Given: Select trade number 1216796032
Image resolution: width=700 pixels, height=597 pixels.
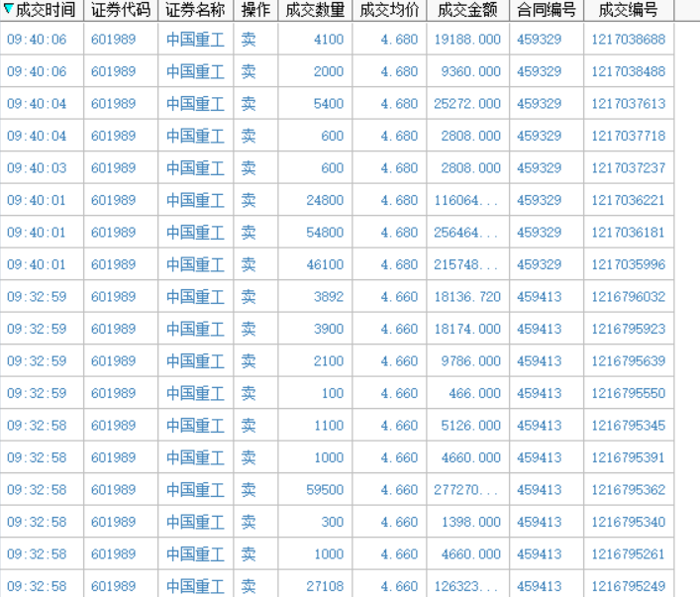Looking at the screenshot, I should click(x=629, y=296).
